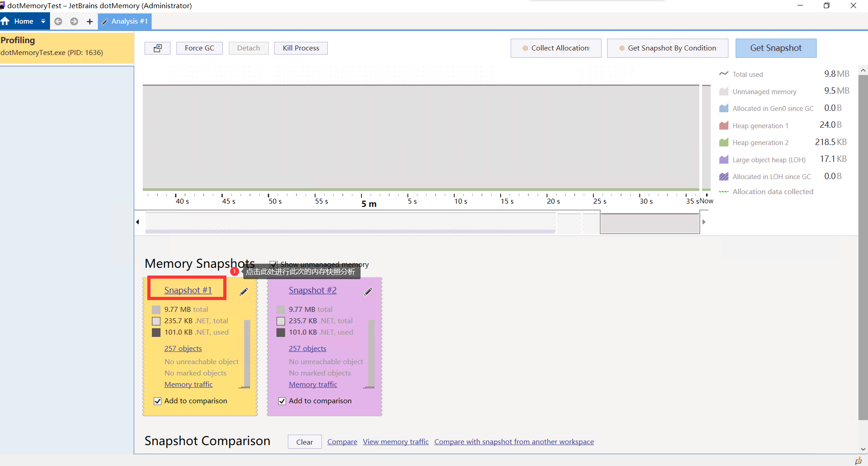Click the Get Snapshot button

pyautogui.click(x=776, y=48)
